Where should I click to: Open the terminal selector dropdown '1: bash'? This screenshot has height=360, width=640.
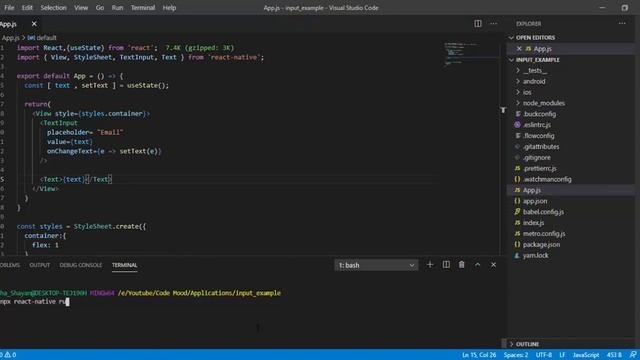pos(376,265)
